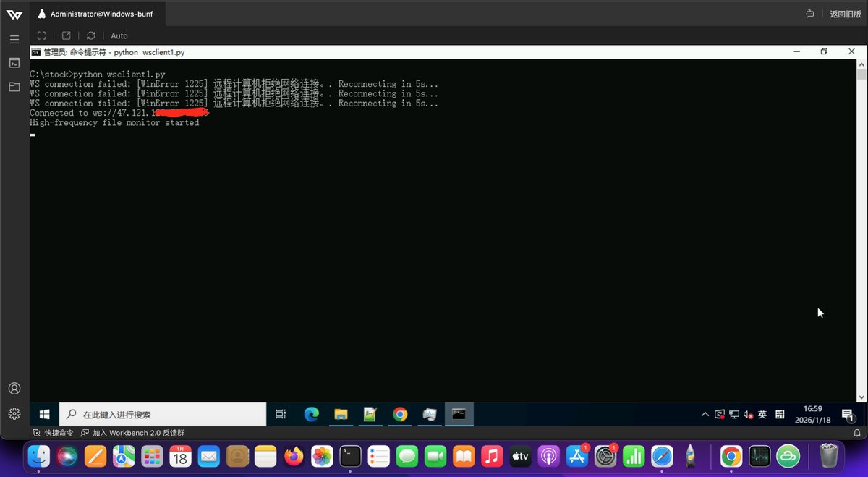Click the scrollbar down arrow in Command Prompt
The height and width of the screenshot is (477, 868).
point(861,397)
